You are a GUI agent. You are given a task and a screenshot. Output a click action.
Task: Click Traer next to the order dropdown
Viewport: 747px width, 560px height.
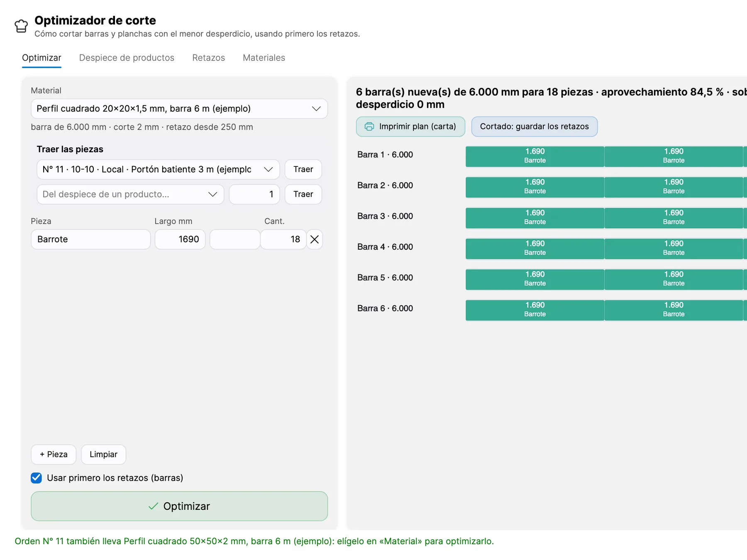303,169
